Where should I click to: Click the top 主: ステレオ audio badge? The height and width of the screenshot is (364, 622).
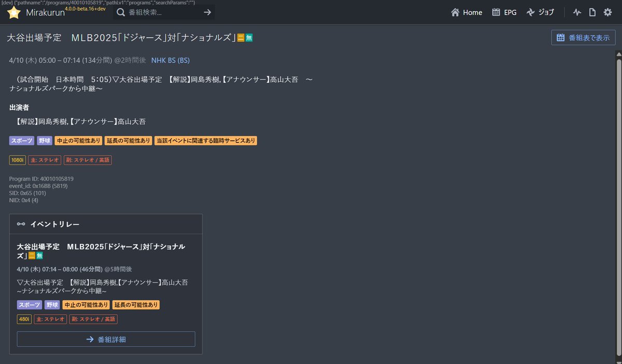tap(45, 161)
